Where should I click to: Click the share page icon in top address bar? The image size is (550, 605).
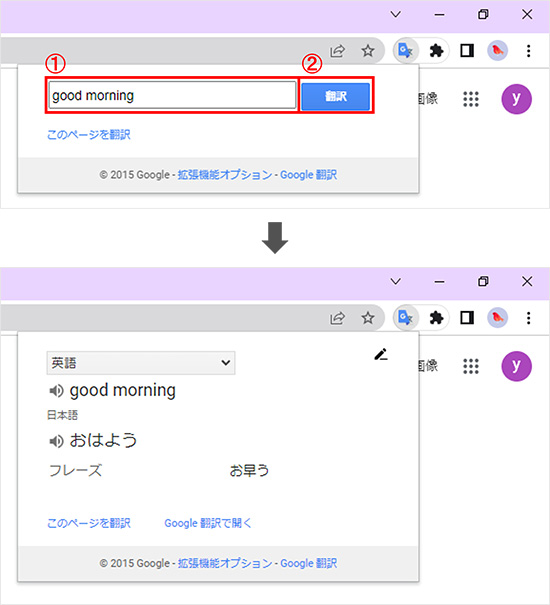(x=337, y=51)
